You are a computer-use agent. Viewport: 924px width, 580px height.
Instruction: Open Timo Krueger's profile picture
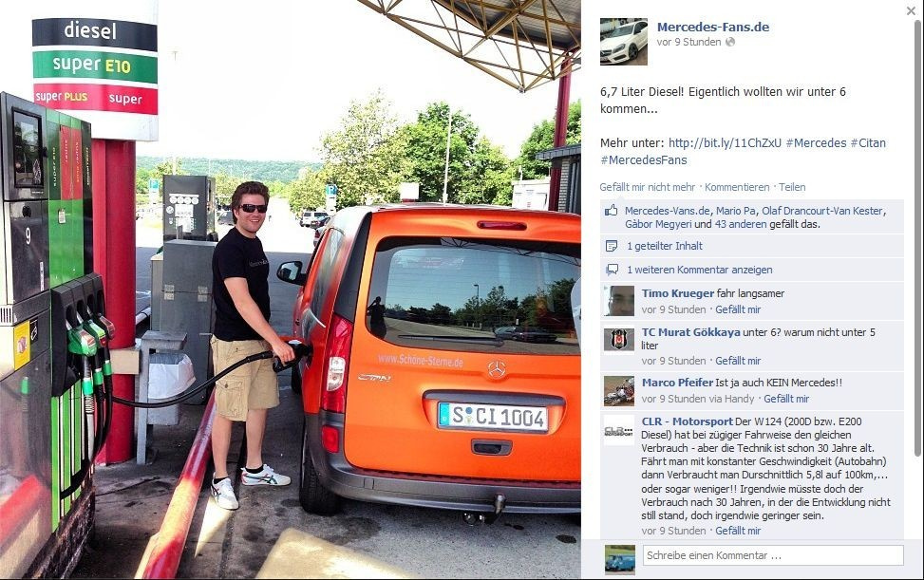pos(619,301)
